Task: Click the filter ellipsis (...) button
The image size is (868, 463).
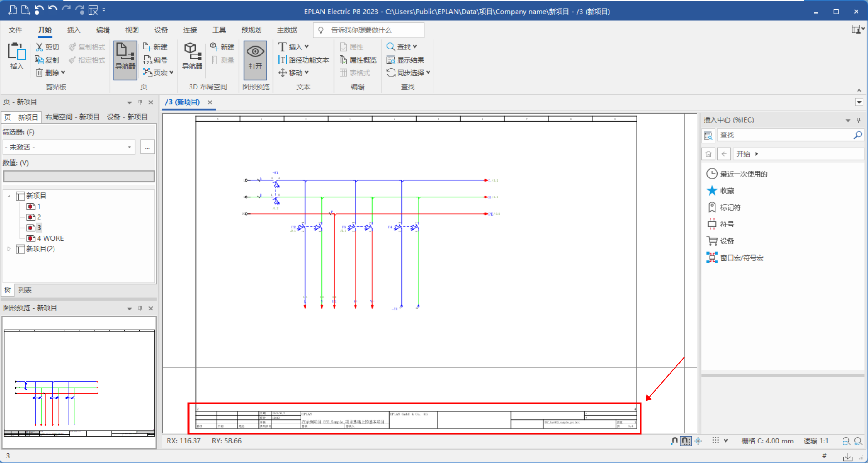Action: (148, 147)
